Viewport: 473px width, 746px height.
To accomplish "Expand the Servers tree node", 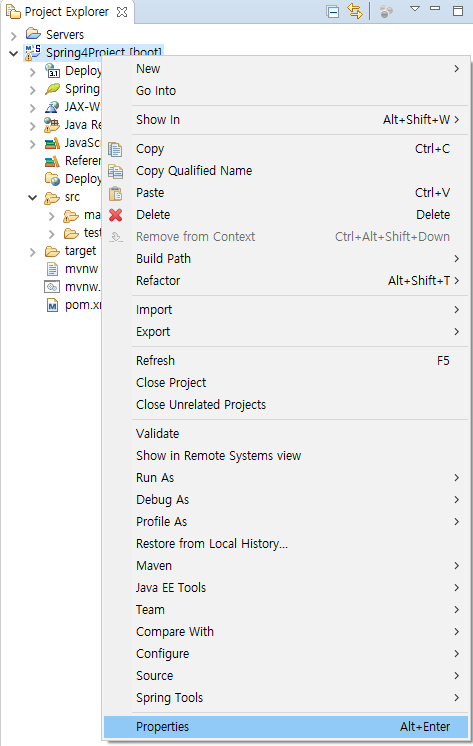I will click(14, 35).
